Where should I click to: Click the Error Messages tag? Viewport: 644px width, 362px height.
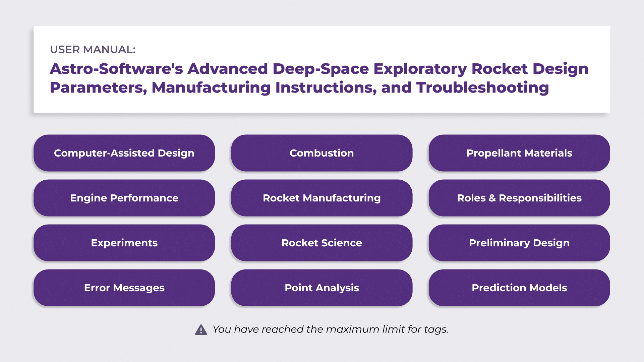(x=124, y=288)
